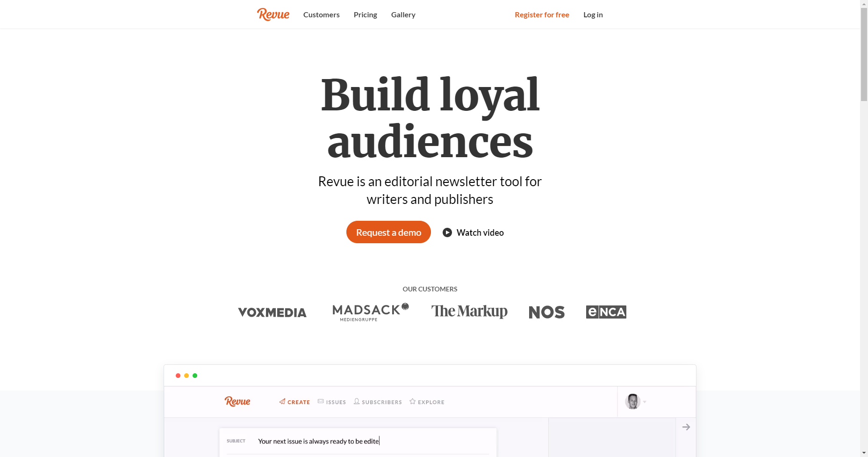This screenshot has width=868, height=457.
Task: Go to the Pricing page
Action: tap(366, 15)
